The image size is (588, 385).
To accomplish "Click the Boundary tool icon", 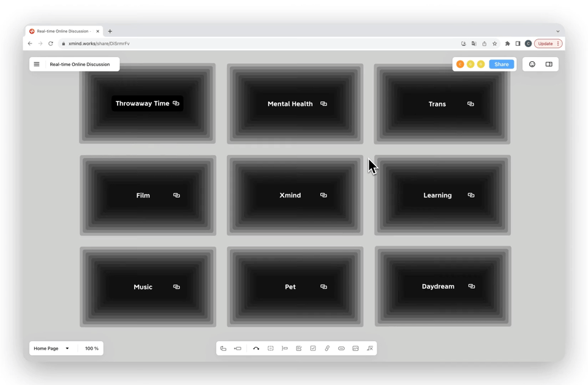I will (270, 348).
